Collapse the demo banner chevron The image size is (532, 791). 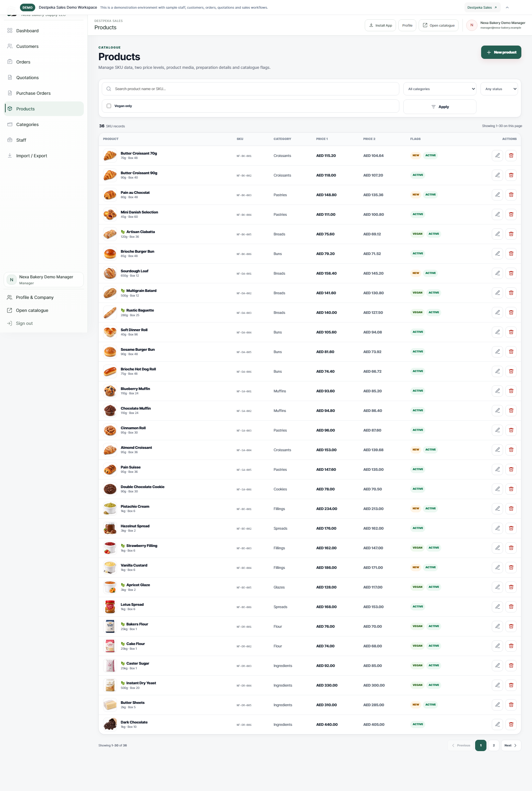click(507, 7)
